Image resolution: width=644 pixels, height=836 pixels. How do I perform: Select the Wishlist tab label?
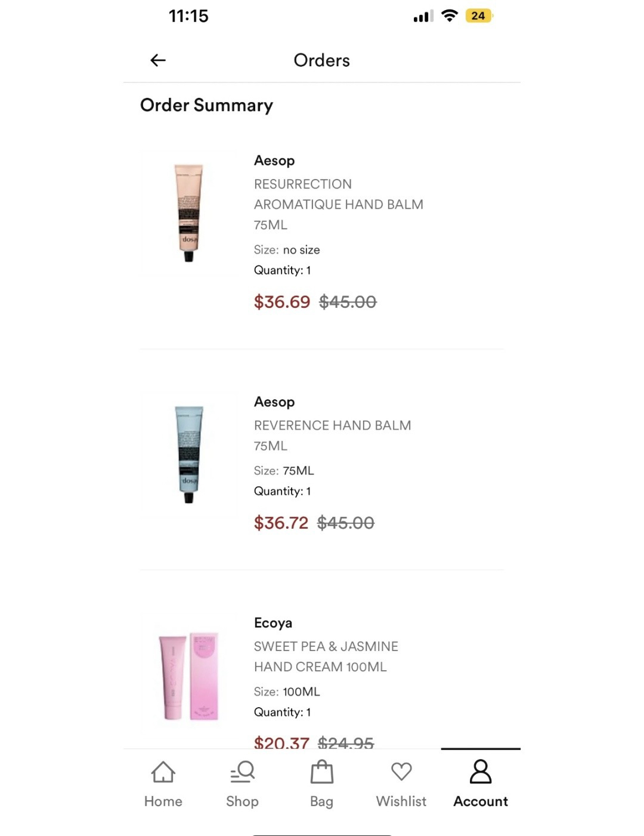[x=401, y=801]
